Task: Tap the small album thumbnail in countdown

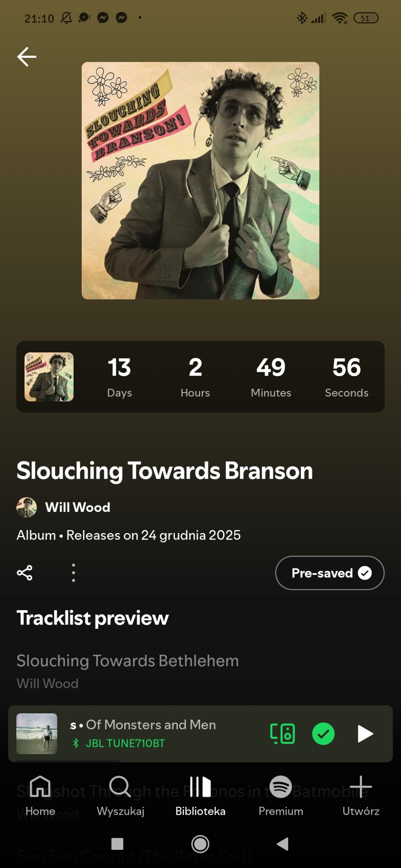Action: click(x=49, y=377)
